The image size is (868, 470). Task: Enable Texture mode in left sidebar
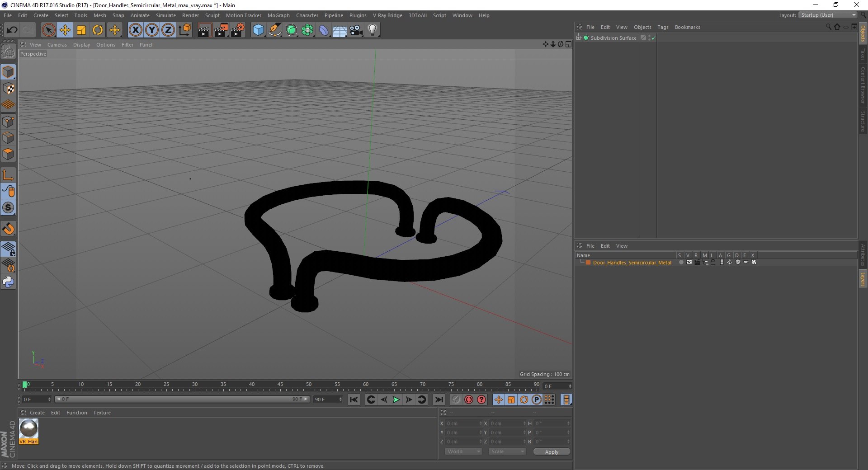8,88
